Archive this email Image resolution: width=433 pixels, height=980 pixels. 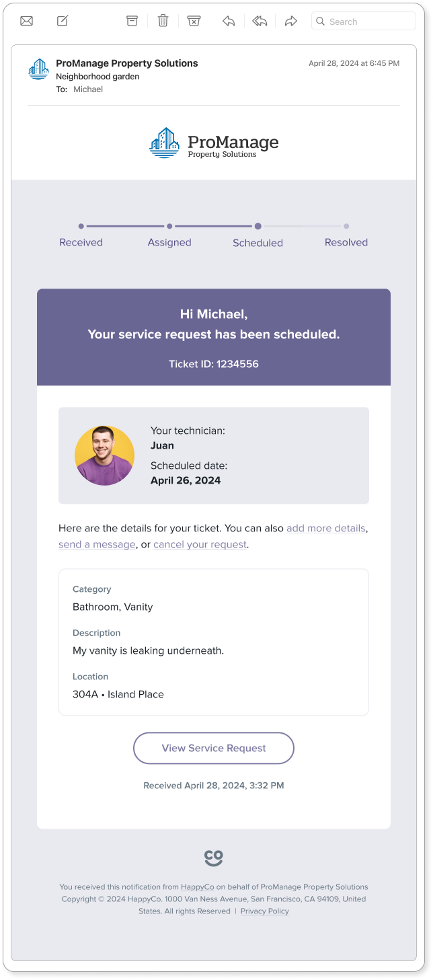point(132,21)
